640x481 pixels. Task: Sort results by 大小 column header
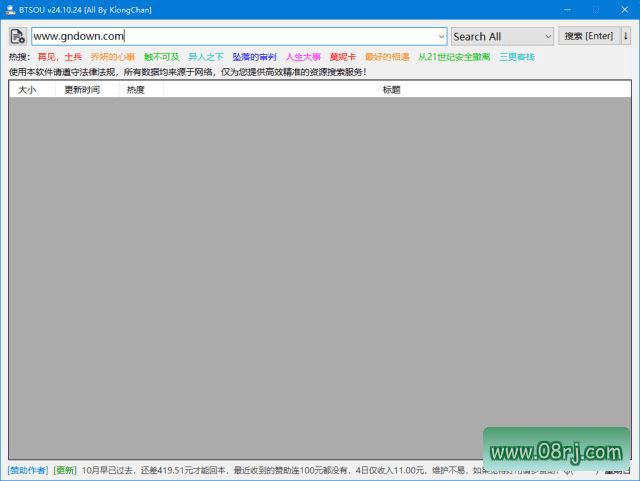(x=32, y=89)
